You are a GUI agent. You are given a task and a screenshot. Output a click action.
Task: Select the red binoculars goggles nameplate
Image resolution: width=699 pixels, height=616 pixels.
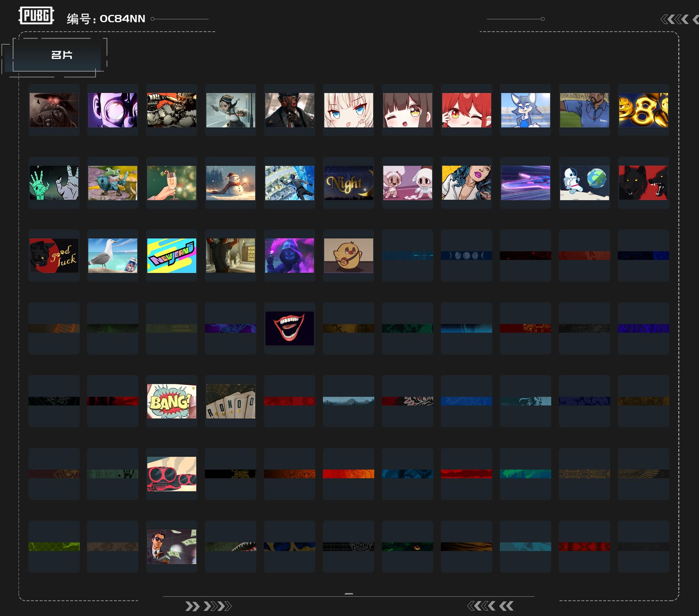coord(172,474)
